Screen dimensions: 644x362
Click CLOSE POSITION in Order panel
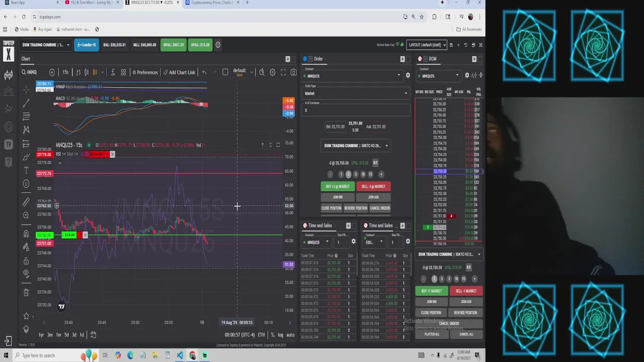[331, 208]
